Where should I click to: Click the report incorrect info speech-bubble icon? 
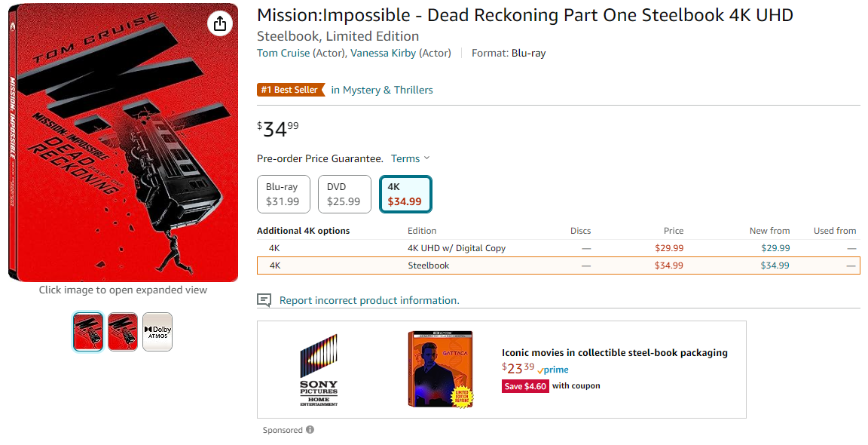pyautogui.click(x=264, y=300)
